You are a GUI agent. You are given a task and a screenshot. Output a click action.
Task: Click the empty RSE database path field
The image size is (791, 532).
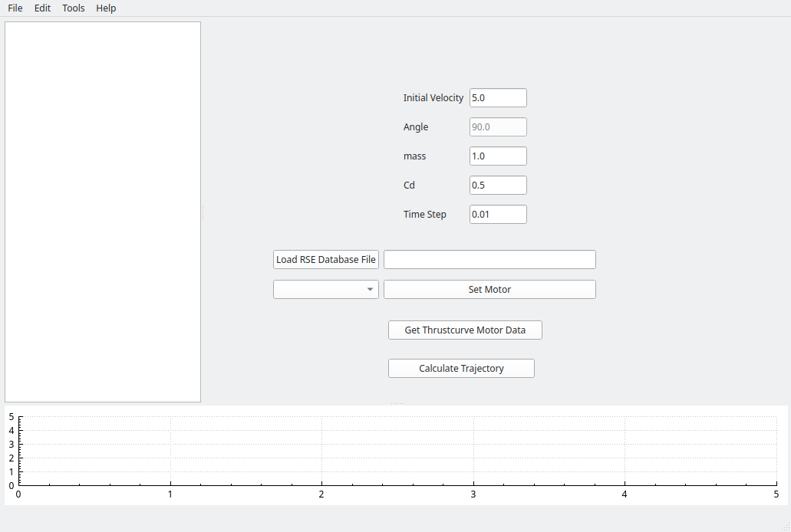click(x=489, y=260)
